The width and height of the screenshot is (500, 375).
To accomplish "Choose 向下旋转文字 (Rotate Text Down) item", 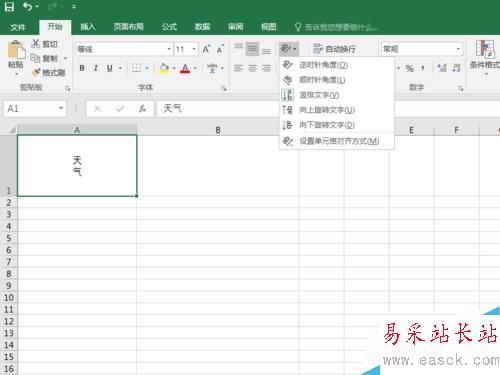I will (x=337, y=125).
